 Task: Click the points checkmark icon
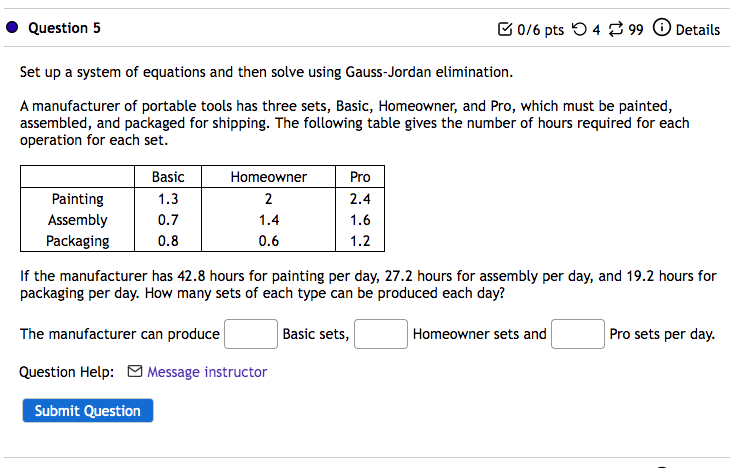(x=505, y=29)
